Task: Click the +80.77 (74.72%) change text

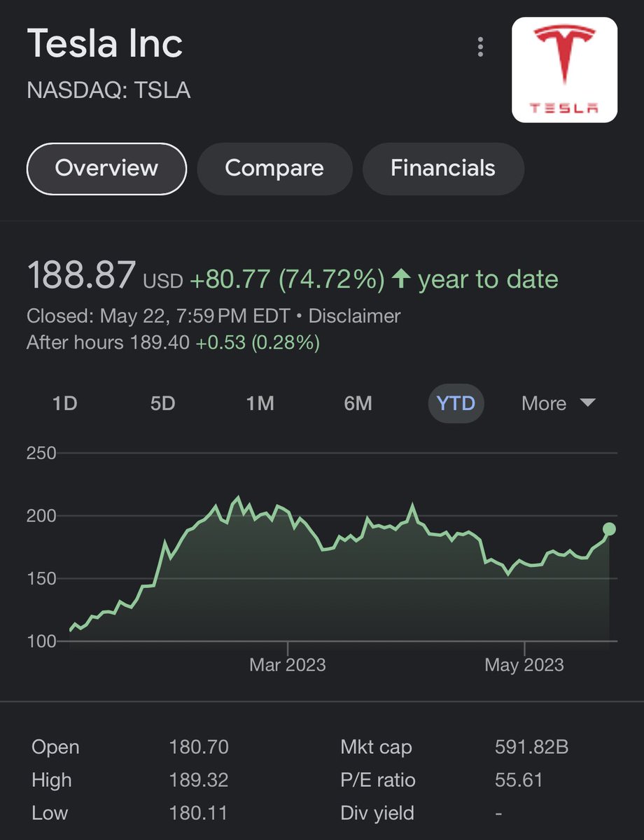Action: coord(287,279)
